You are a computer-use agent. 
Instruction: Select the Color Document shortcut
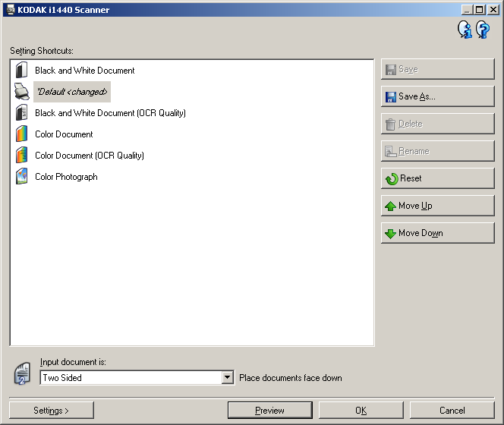pyautogui.click(x=64, y=134)
